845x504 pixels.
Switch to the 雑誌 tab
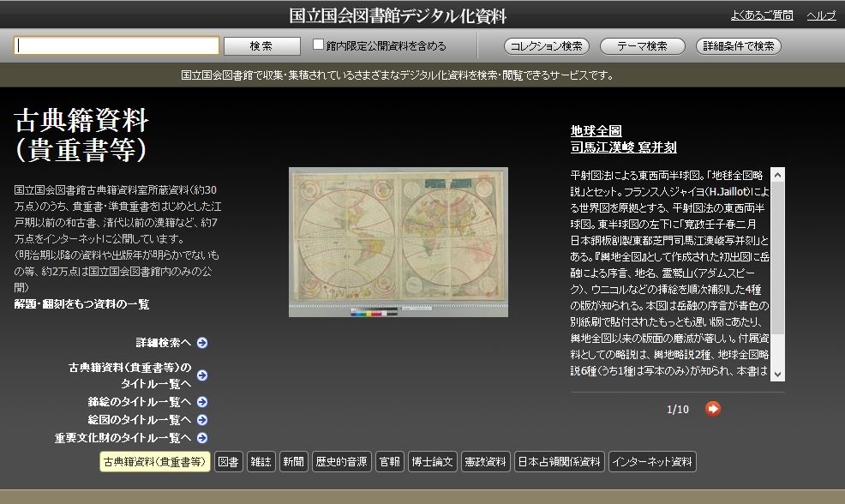261,462
